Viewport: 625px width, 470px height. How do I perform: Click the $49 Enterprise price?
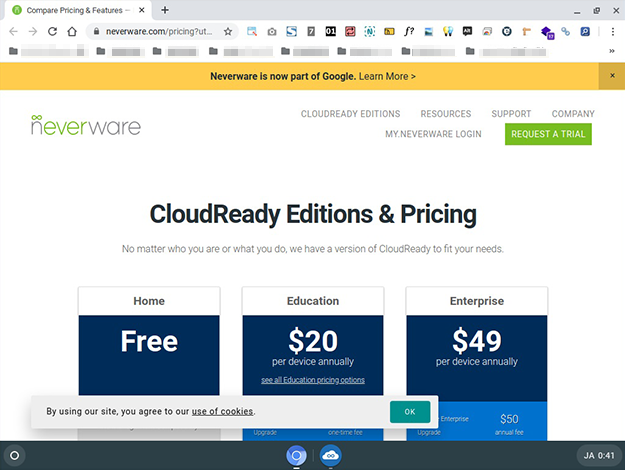(x=477, y=341)
